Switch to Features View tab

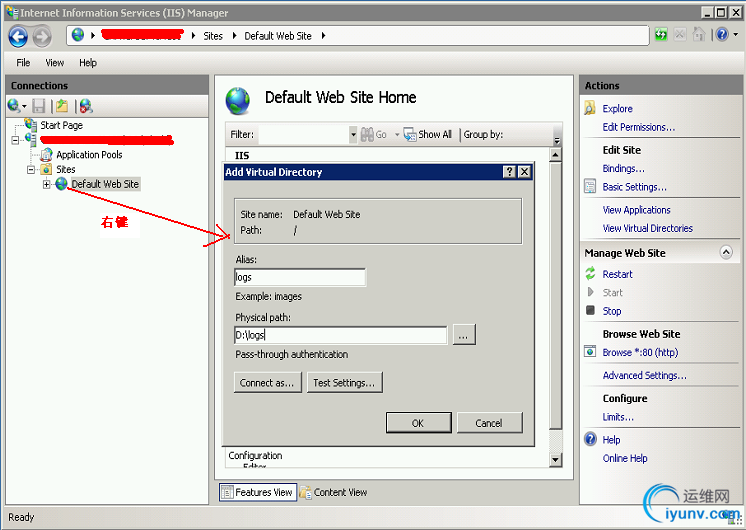(x=258, y=492)
